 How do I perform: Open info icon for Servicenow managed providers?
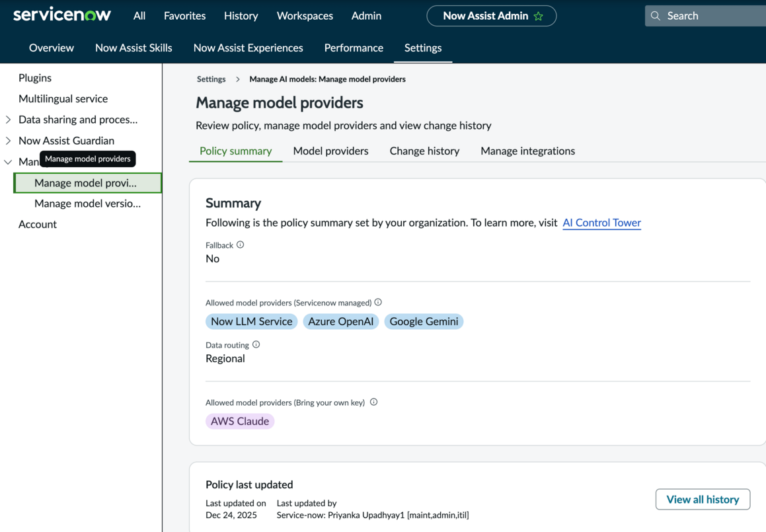tap(378, 303)
